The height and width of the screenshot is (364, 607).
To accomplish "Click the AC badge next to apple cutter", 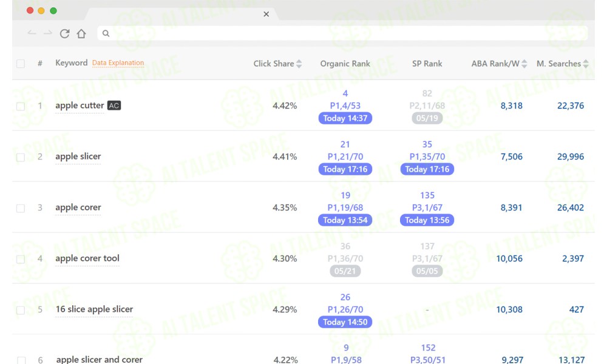I will coord(114,106).
